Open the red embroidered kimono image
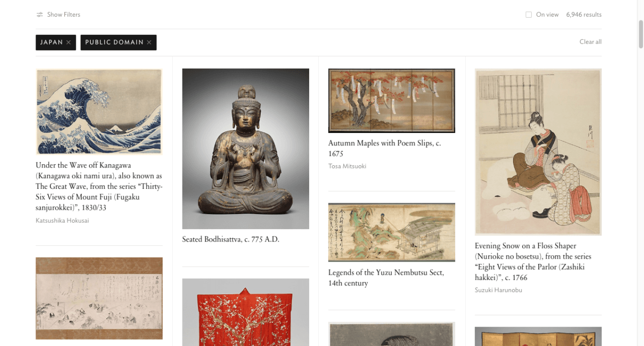 (x=245, y=312)
